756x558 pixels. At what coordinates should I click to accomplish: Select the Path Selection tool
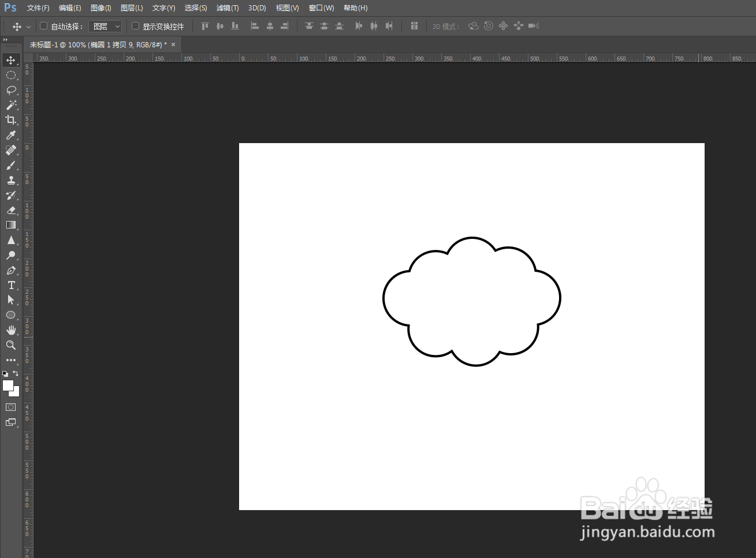pyautogui.click(x=11, y=300)
